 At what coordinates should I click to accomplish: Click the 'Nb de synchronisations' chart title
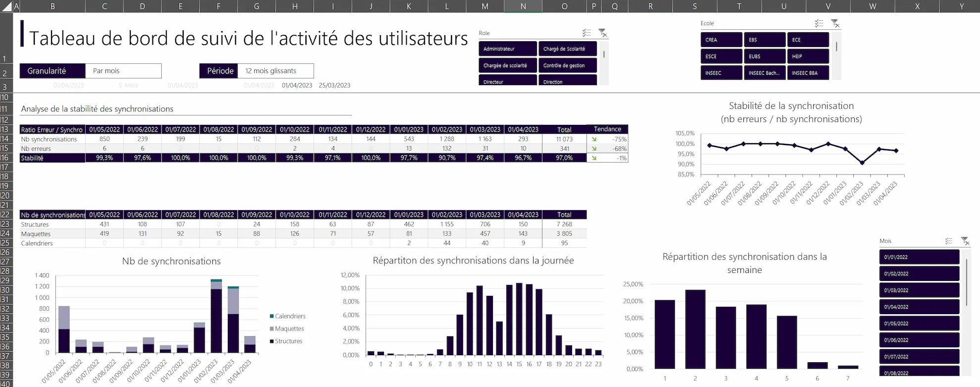pyautogui.click(x=171, y=261)
